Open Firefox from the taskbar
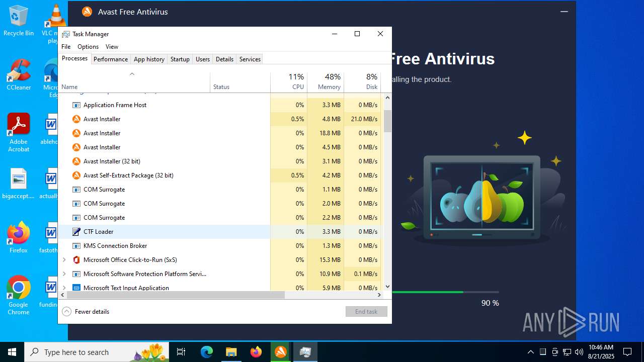The width and height of the screenshot is (644, 362). tap(256, 352)
